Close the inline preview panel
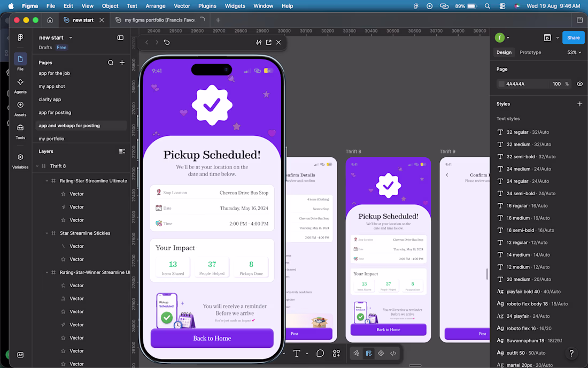 coord(278,42)
